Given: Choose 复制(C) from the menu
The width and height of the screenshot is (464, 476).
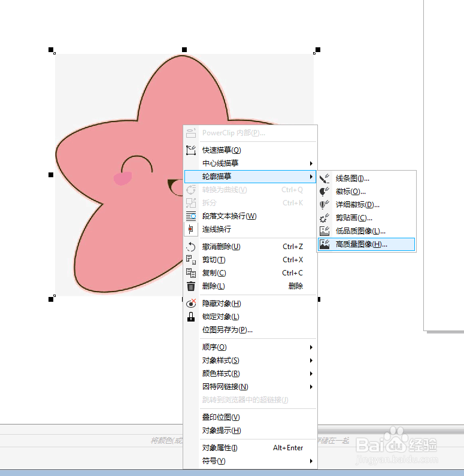Looking at the screenshot, I should pyautogui.click(x=250, y=273).
